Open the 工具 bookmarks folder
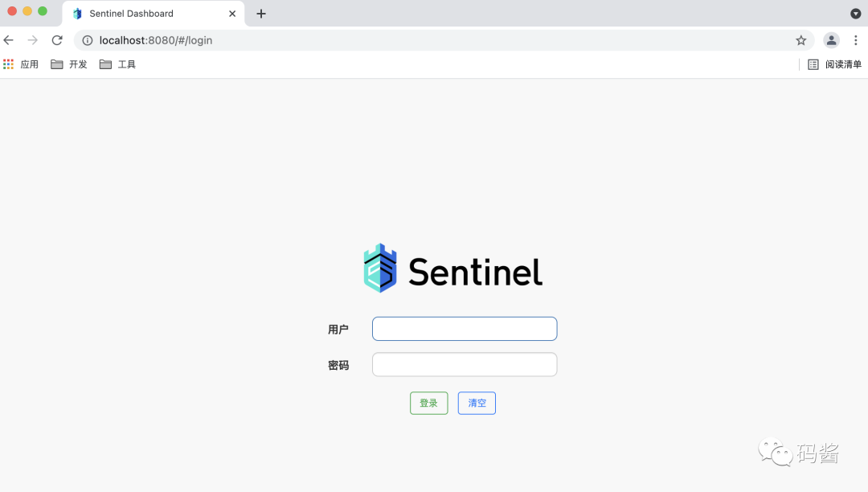 coord(117,64)
